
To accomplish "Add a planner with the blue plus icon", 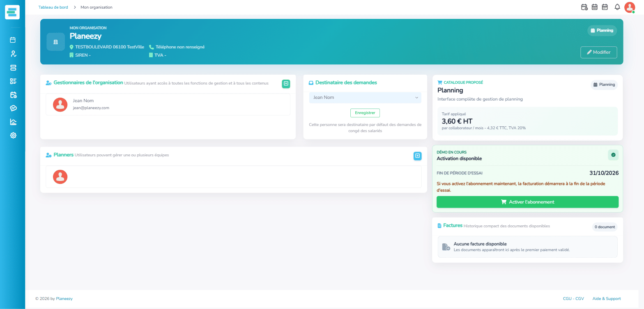I will pyautogui.click(x=417, y=156).
